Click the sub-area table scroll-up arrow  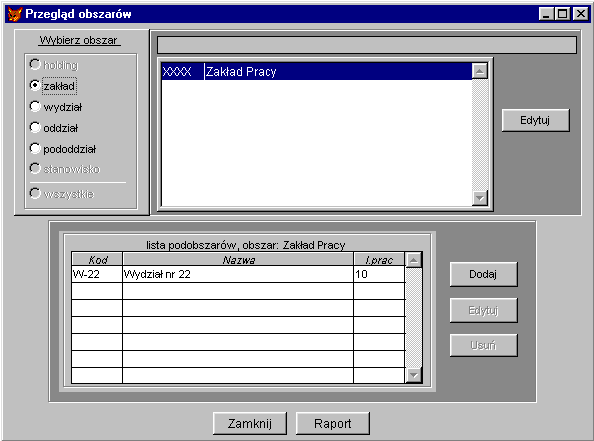coord(414,260)
